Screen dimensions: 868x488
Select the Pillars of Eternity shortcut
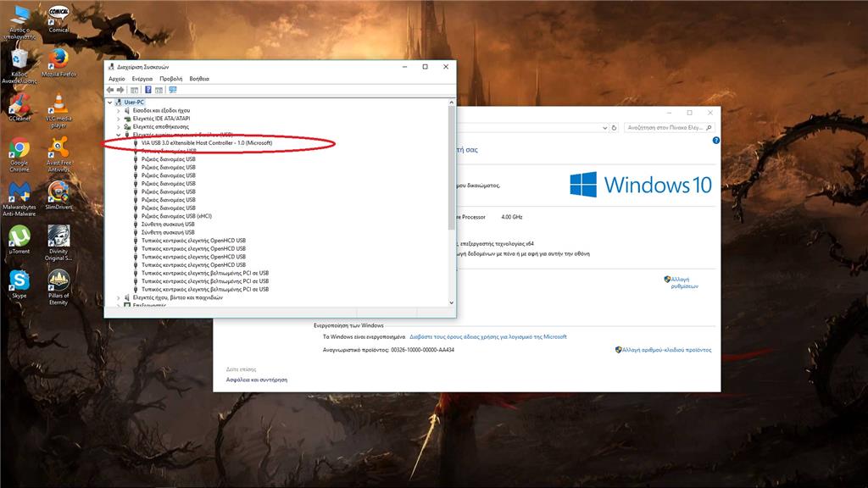click(58, 288)
